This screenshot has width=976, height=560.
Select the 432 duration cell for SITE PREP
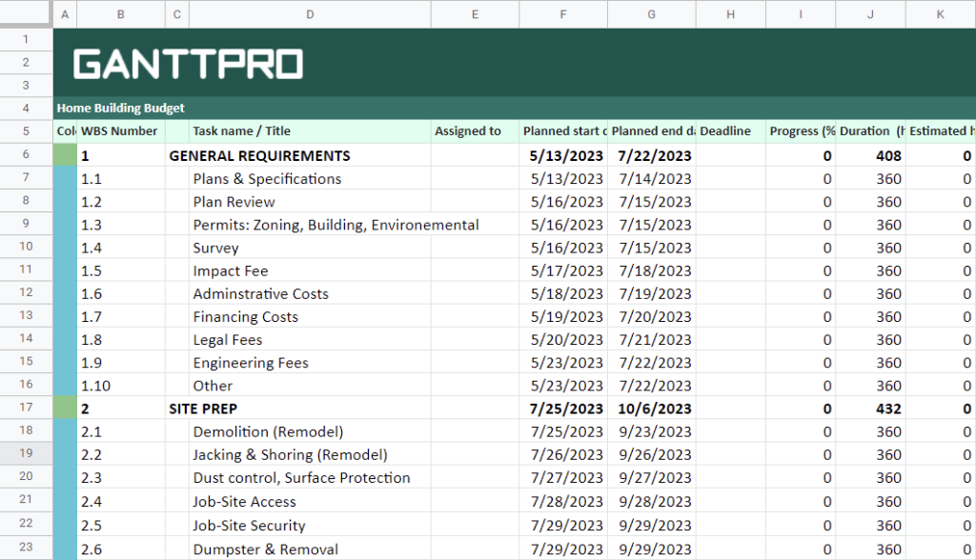pos(870,408)
